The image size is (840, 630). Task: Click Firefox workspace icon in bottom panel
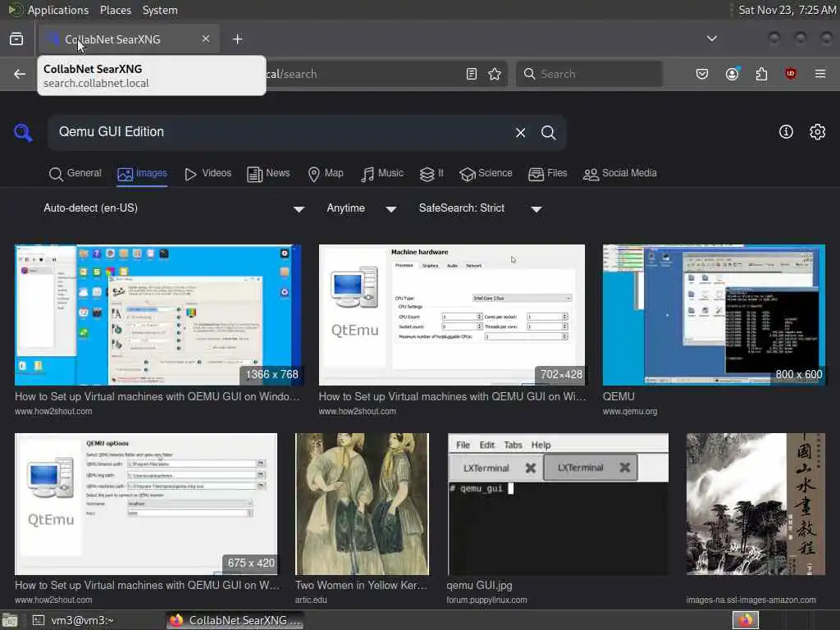[x=745, y=620]
